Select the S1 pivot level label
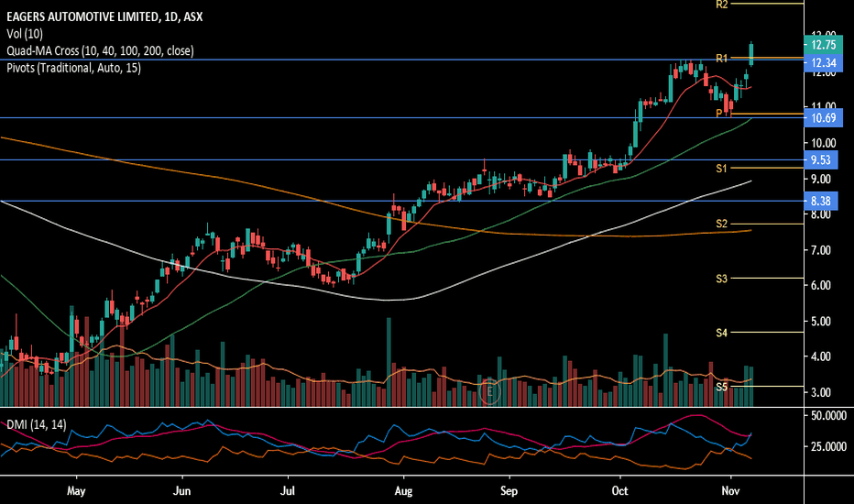Image resolution: width=854 pixels, height=504 pixels. (722, 169)
